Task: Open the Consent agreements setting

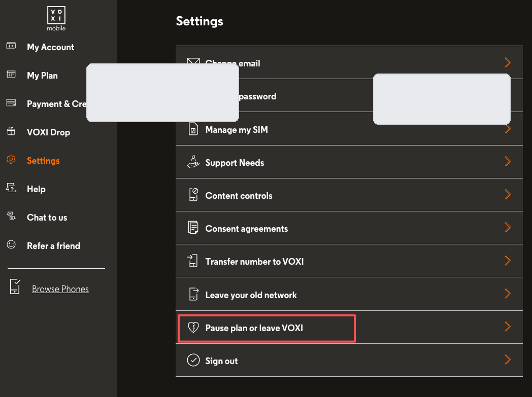Action: click(349, 228)
